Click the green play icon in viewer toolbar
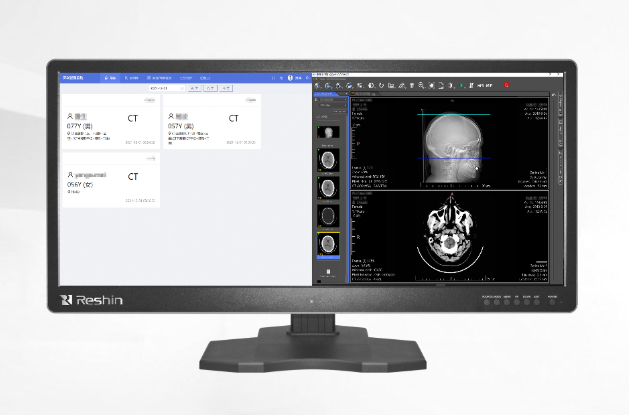629x415 pixels. pyautogui.click(x=462, y=86)
